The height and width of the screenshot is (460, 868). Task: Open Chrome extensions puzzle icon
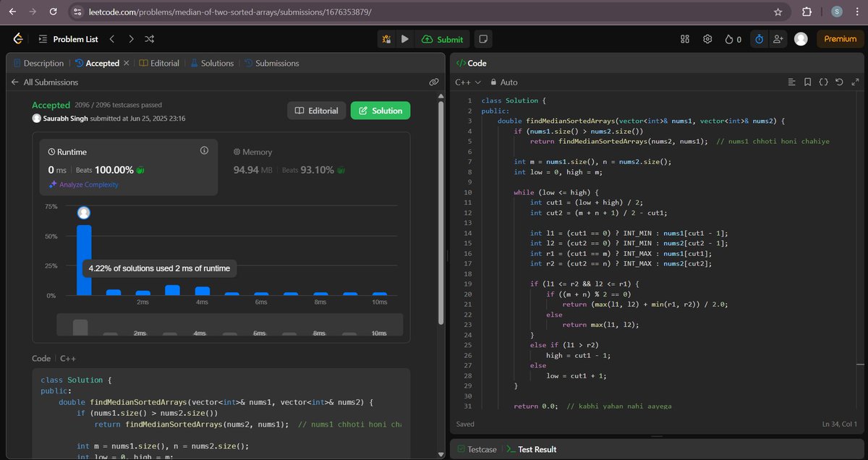point(807,12)
